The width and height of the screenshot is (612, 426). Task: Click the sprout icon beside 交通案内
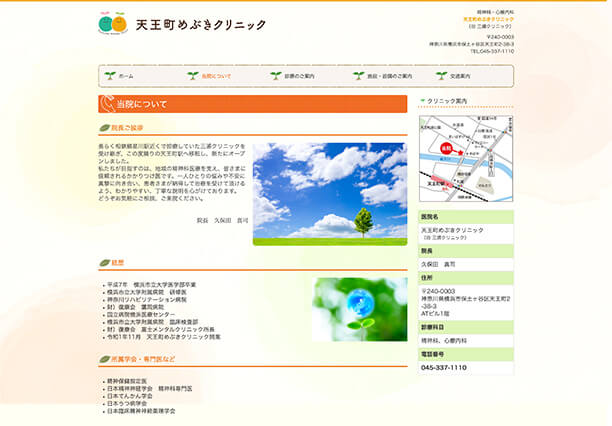pyautogui.click(x=441, y=76)
